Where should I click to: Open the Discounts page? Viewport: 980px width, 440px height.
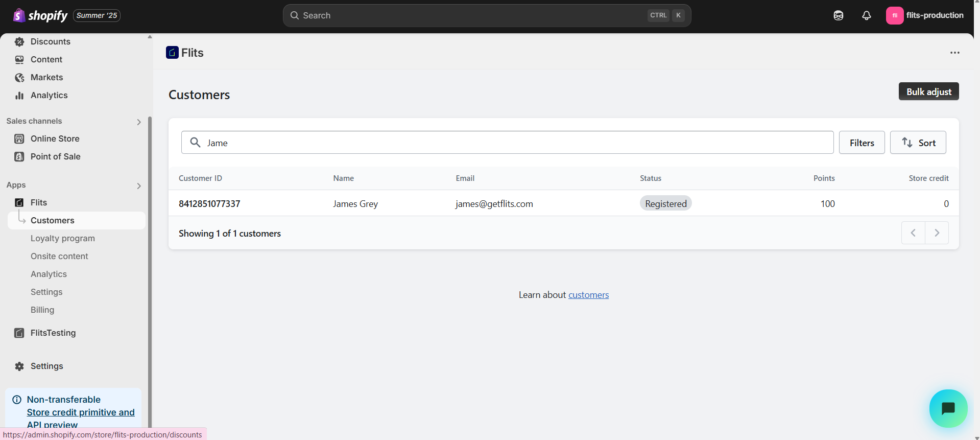(51, 41)
